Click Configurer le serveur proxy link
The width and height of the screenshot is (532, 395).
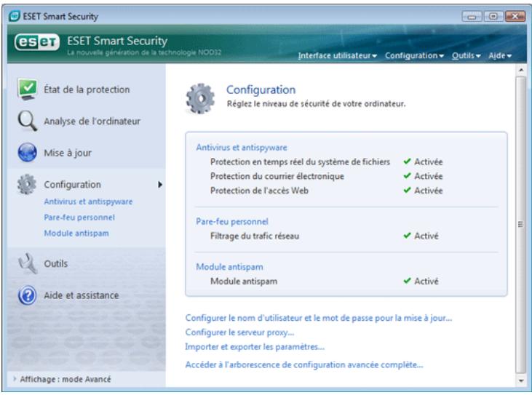(x=239, y=332)
